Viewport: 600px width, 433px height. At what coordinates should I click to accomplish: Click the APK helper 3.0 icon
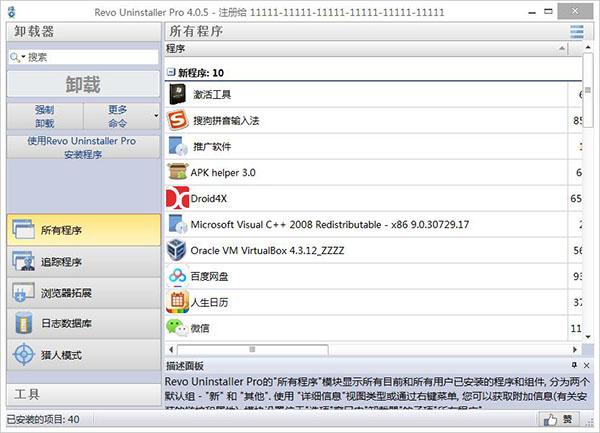[x=177, y=172]
